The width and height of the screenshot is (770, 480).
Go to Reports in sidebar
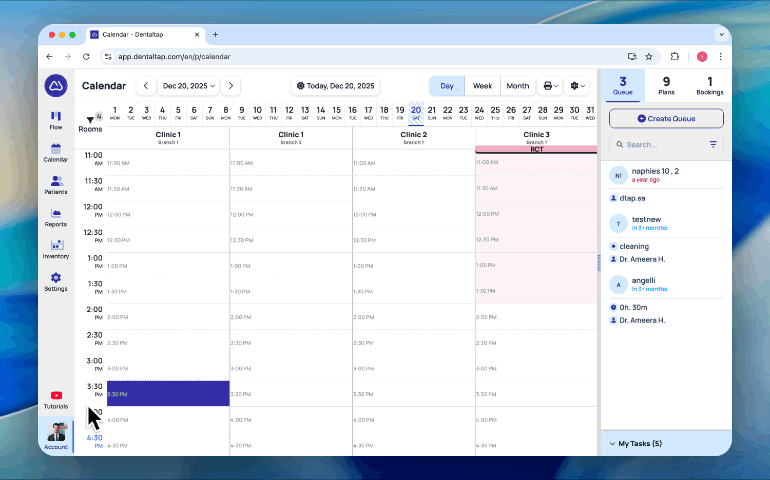click(x=56, y=217)
